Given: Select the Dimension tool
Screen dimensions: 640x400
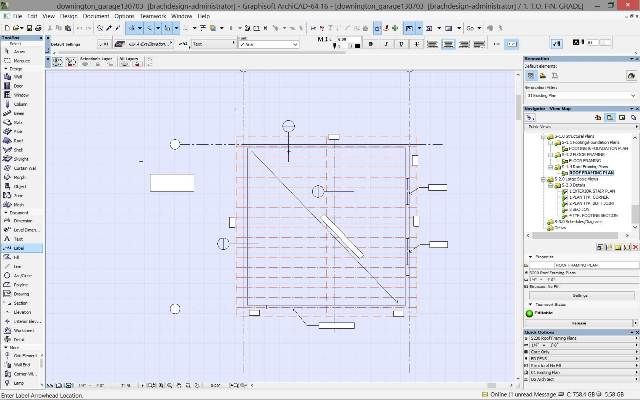Looking at the screenshot, I should pyautogui.click(x=22, y=220).
